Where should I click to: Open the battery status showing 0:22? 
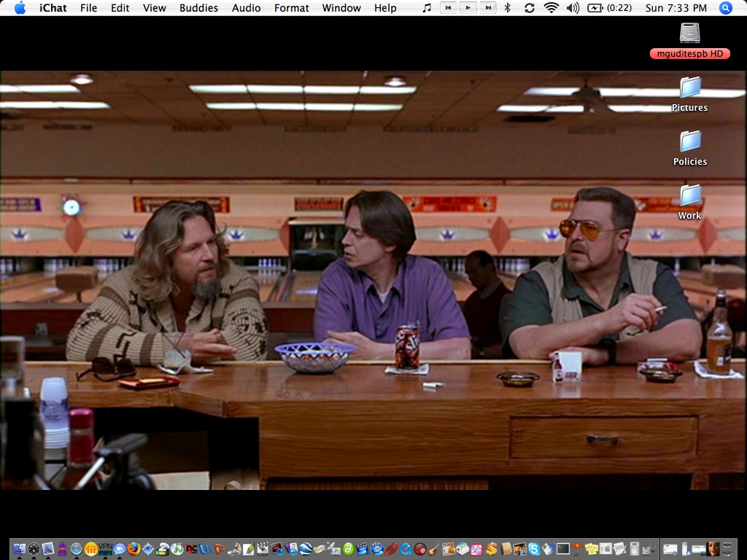[610, 8]
